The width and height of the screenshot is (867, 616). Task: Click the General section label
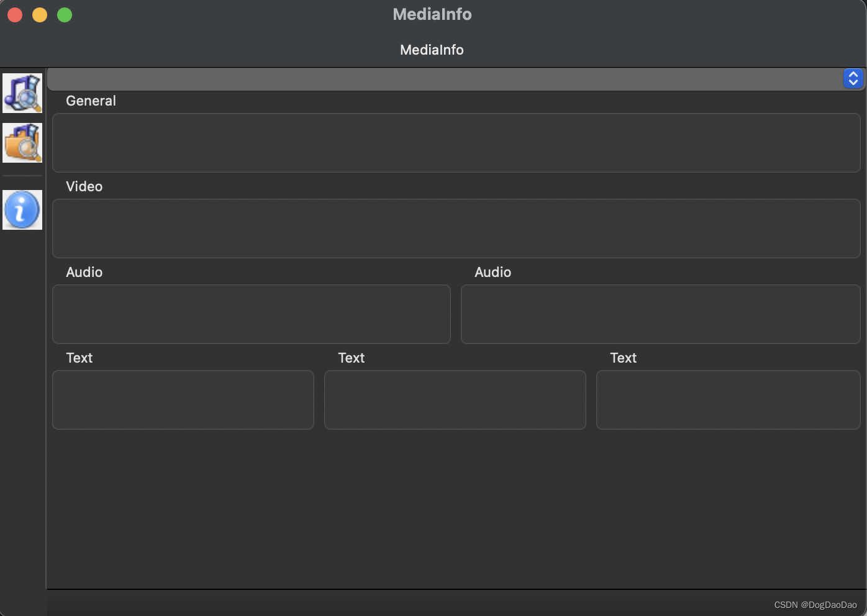coord(91,101)
